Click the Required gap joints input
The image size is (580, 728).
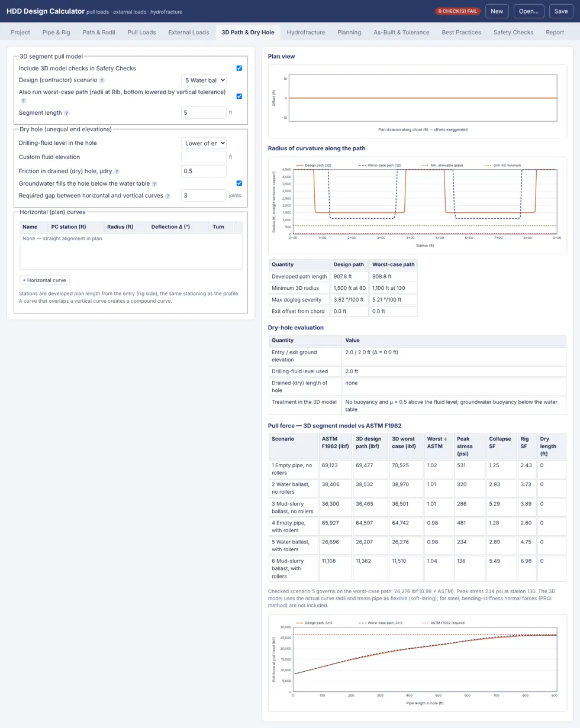(x=204, y=195)
